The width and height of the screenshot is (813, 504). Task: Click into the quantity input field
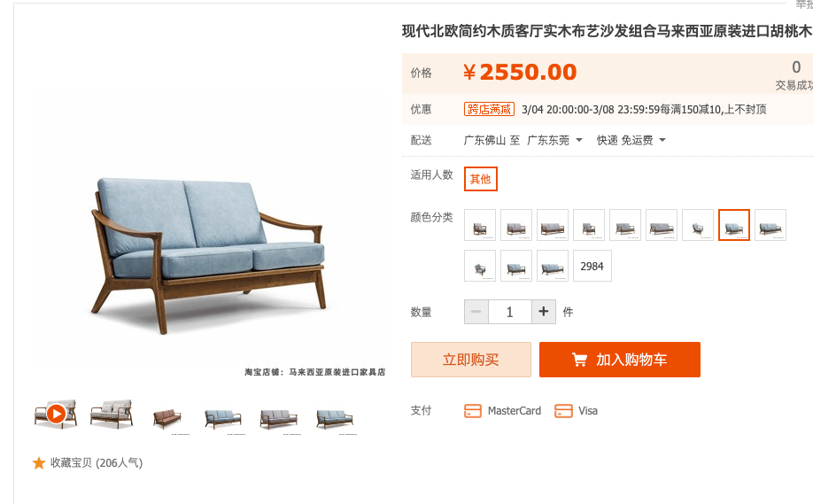(510, 312)
